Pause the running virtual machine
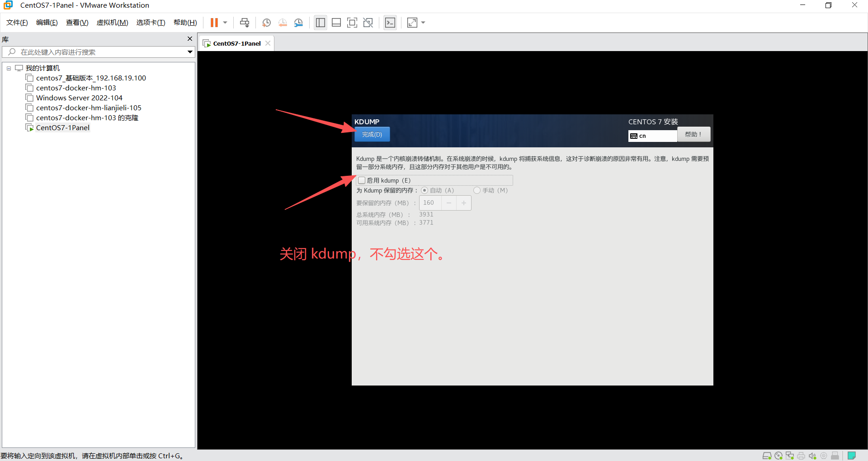This screenshot has height=461, width=868. (214, 23)
